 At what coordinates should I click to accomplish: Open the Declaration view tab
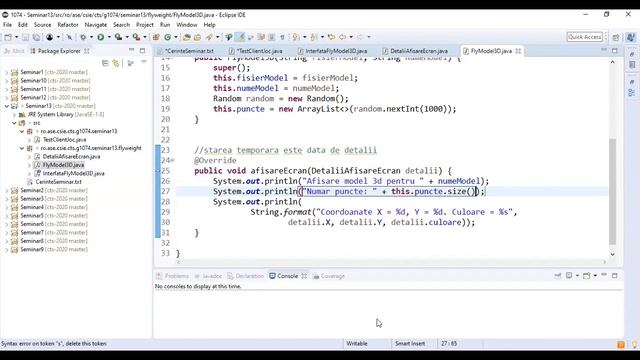tap(245, 276)
